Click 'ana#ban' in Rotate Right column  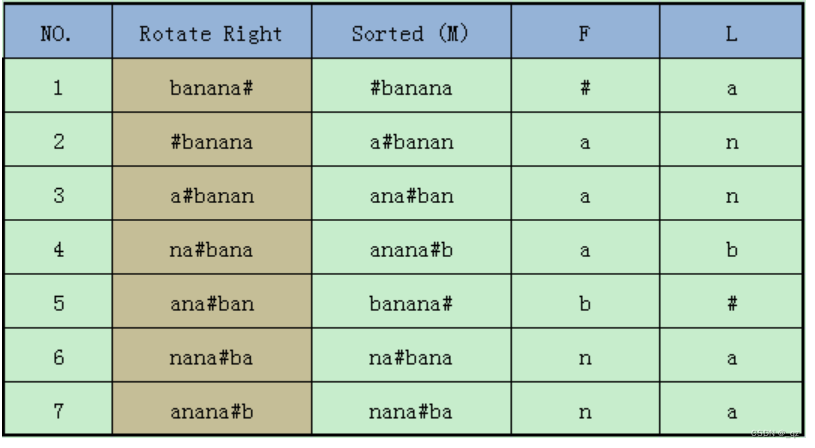pos(210,304)
